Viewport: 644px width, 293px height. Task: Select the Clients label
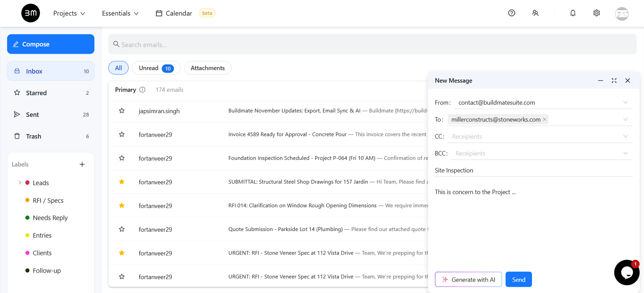coord(42,253)
